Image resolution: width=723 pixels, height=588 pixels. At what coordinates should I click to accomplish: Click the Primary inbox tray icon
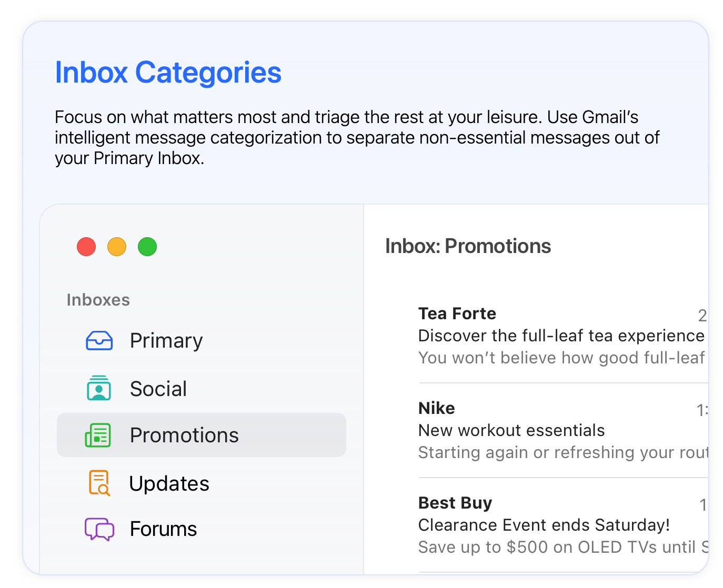[x=99, y=341]
